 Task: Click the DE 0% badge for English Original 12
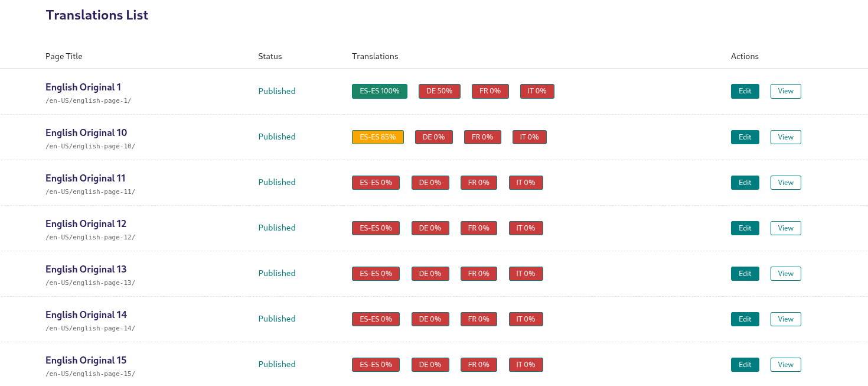coord(430,228)
